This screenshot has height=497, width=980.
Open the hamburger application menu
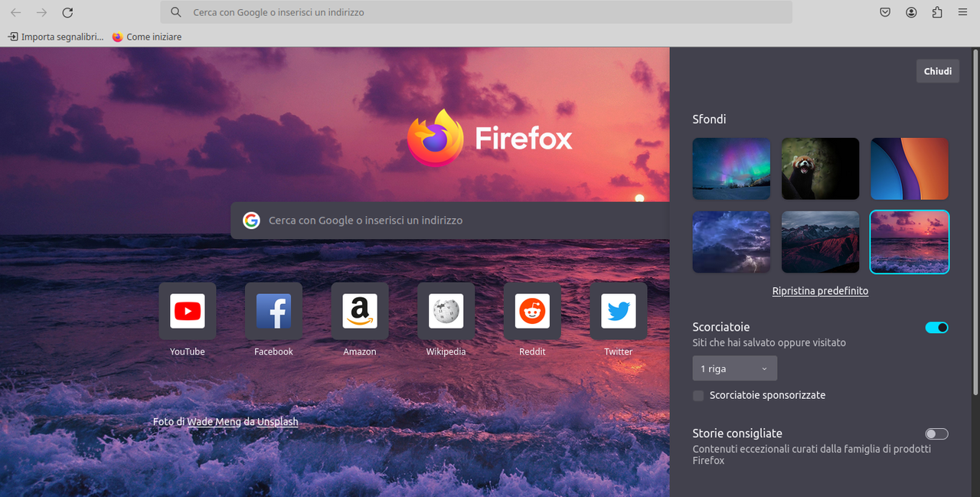click(x=962, y=12)
